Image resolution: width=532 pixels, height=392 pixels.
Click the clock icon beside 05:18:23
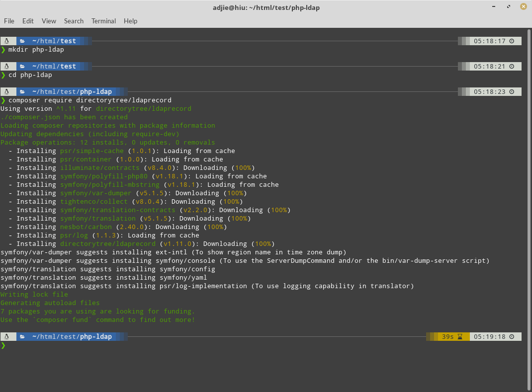click(512, 92)
